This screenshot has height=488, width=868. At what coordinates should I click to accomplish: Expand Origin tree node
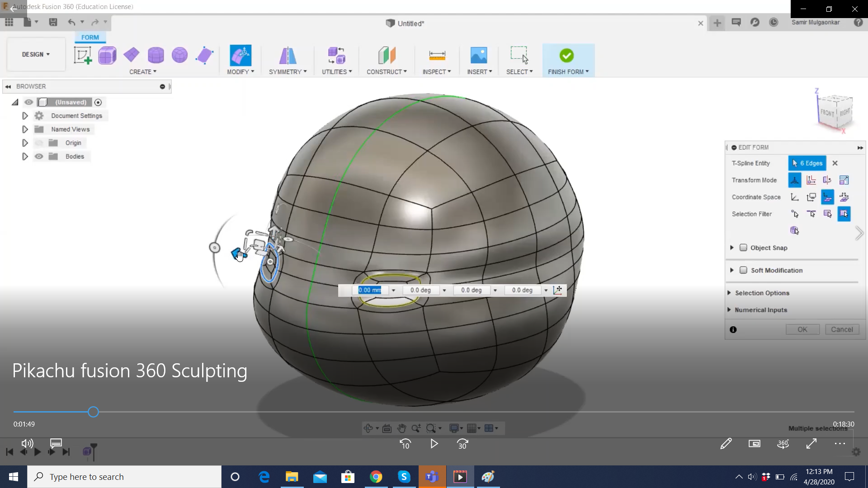[x=25, y=143]
